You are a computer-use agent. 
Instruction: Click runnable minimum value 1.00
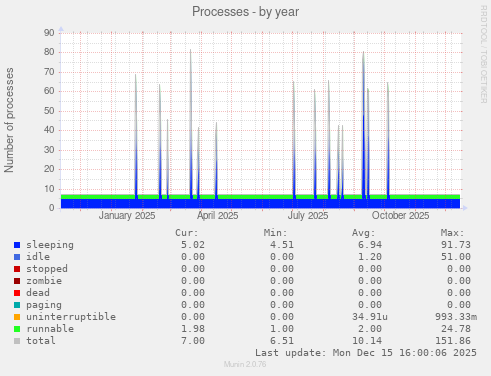[282, 329]
